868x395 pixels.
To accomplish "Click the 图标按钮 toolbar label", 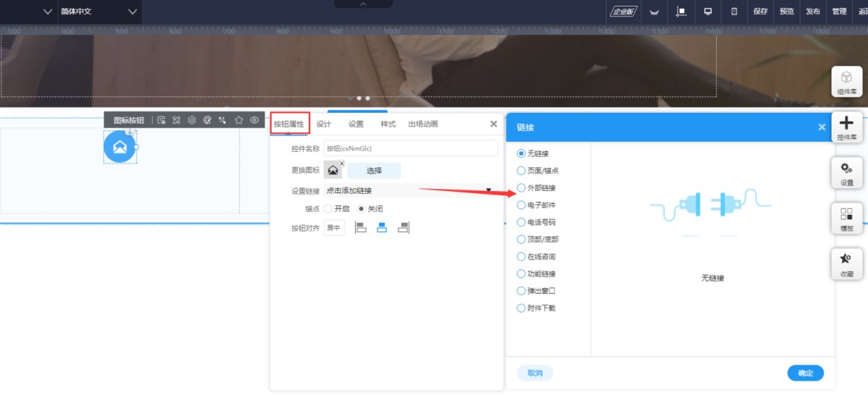I will tap(129, 120).
